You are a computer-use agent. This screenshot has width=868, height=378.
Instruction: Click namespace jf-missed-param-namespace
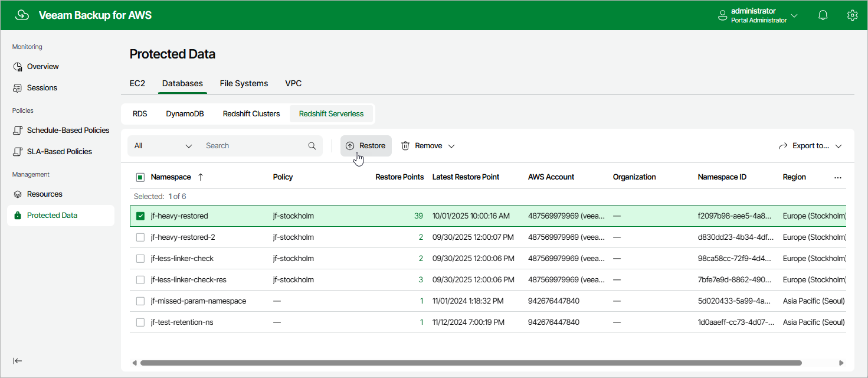[198, 301]
